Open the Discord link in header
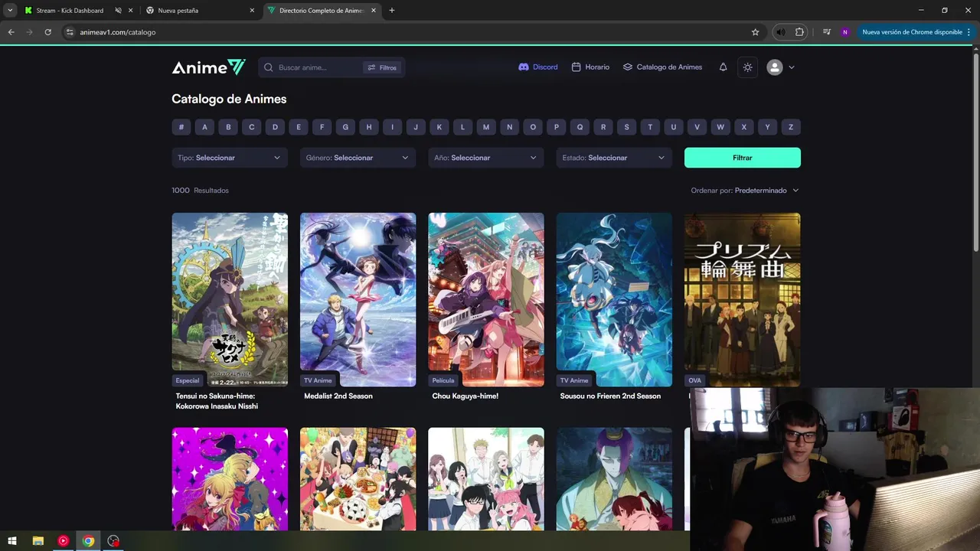Screen dimensions: 980x551 coord(538,67)
